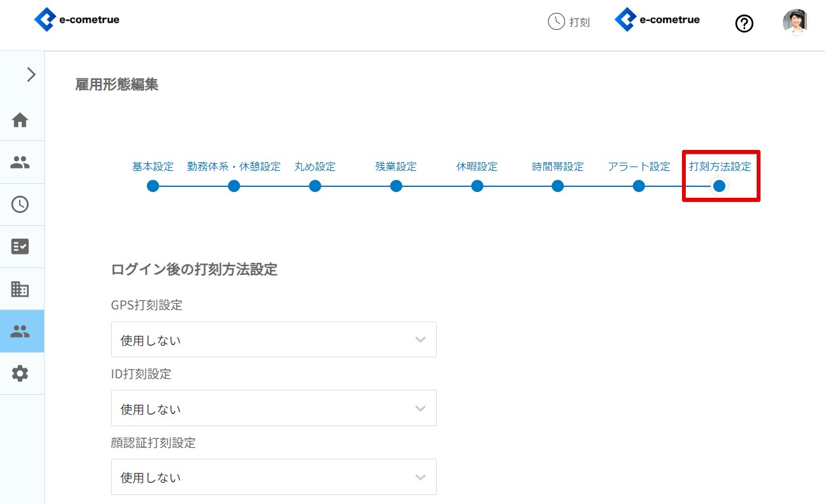Open the アラート設定 step
825x504 pixels.
[x=639, y=186]
